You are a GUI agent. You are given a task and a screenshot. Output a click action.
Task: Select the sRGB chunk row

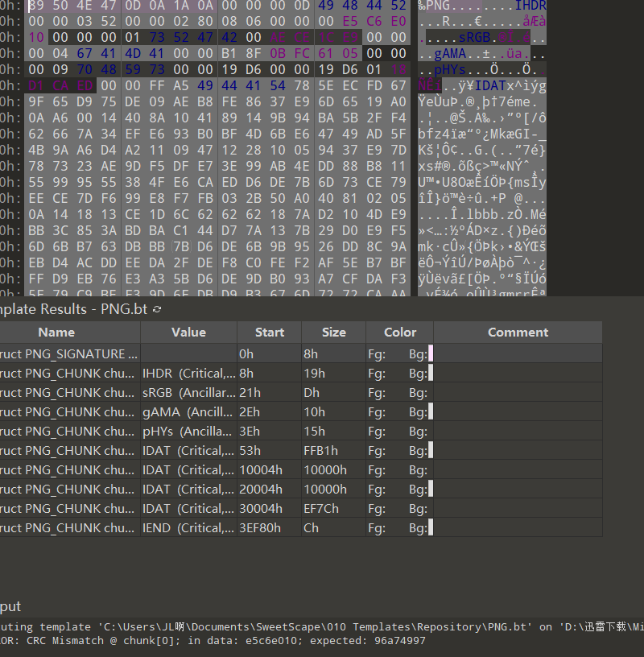(68, 392)
